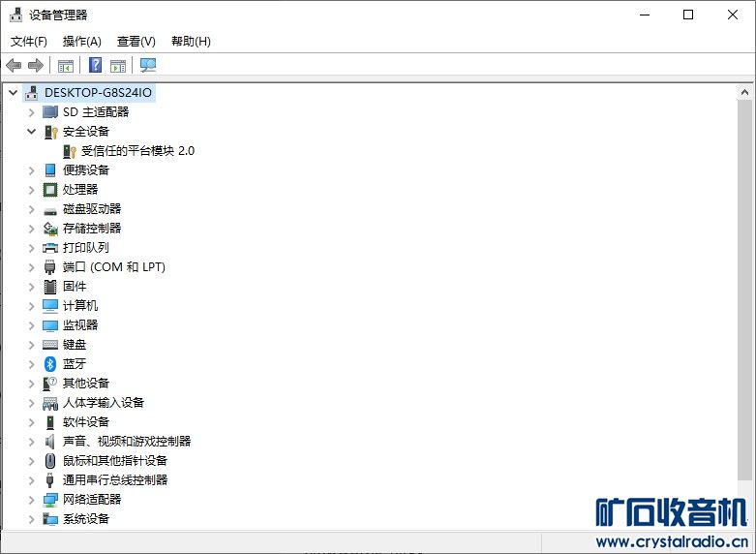This screenshot has height=554, width=756.
Task: Expand the 打印队列 node
Action: click(31, 248)
